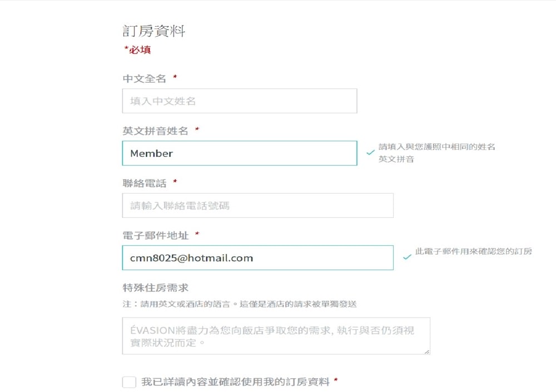Click the 聯絡電話 field label
This screenshot has height=392, width=556.
point(145,183)
